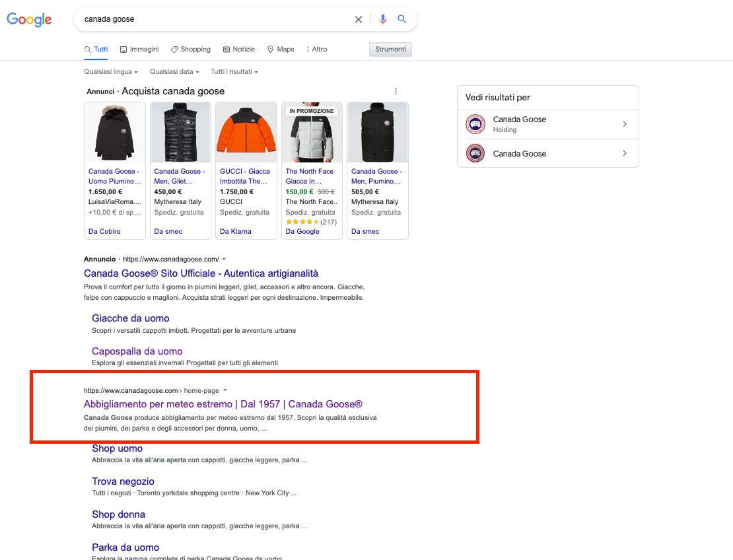Open the orange GUCCI jacket image
Viewport: 733px width, 560px height.
[246, 132]
